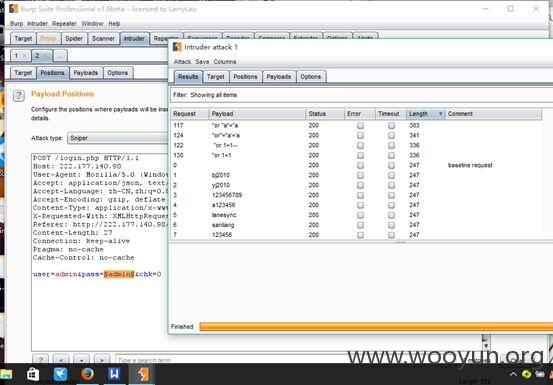
Task: Select result row with payload sanliang
Action: 356,225
